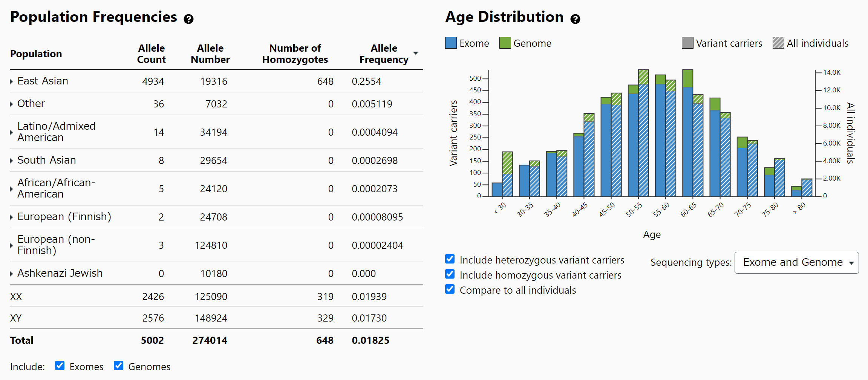Open the Sequencing types dropdown
This screenshot has height=380, width=868.
pyautogui.click(x=796, y=262)
